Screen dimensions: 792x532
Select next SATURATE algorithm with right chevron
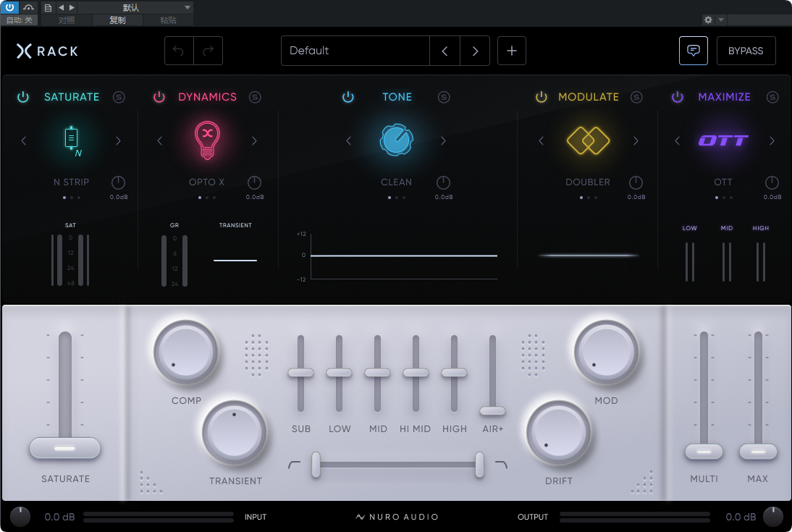[x=118, y=141]
